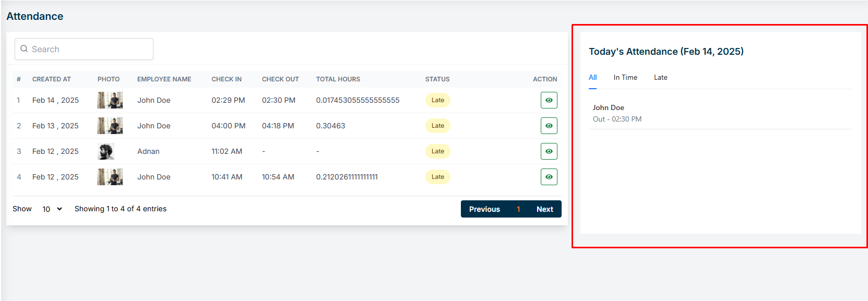This screenshot has width=868, height=301.
Task: Go to the Next page
Action: 544,209
